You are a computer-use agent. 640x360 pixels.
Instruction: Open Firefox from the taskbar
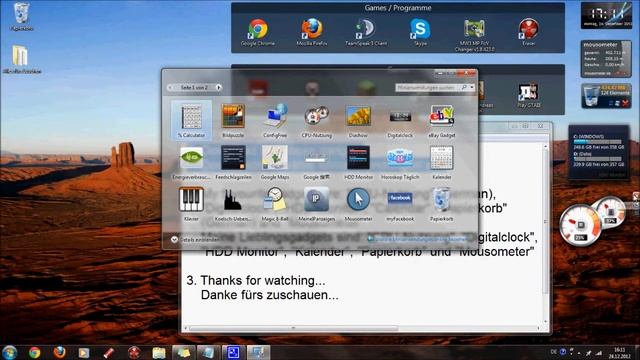tap(59, 352)
